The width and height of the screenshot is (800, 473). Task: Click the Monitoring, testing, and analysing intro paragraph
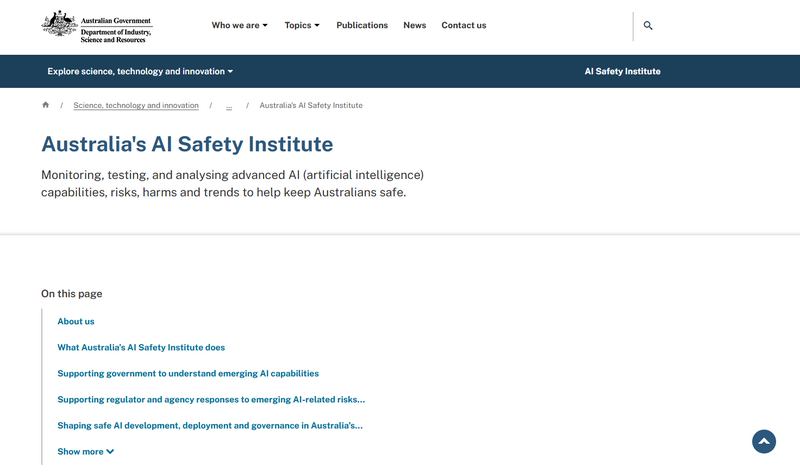point(232,184)
